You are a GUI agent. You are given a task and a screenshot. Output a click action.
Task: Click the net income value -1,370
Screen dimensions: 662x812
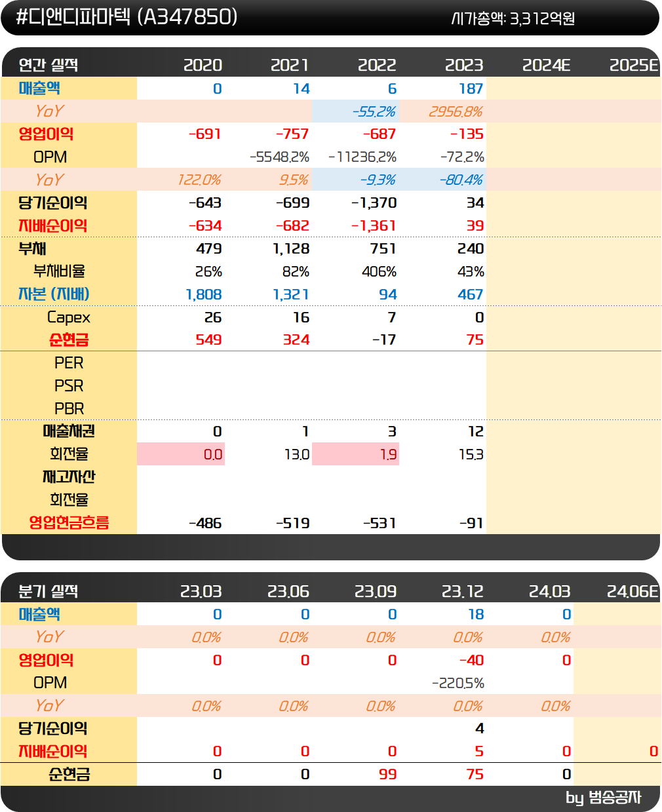pyautogui.click(x=374, y=203)
